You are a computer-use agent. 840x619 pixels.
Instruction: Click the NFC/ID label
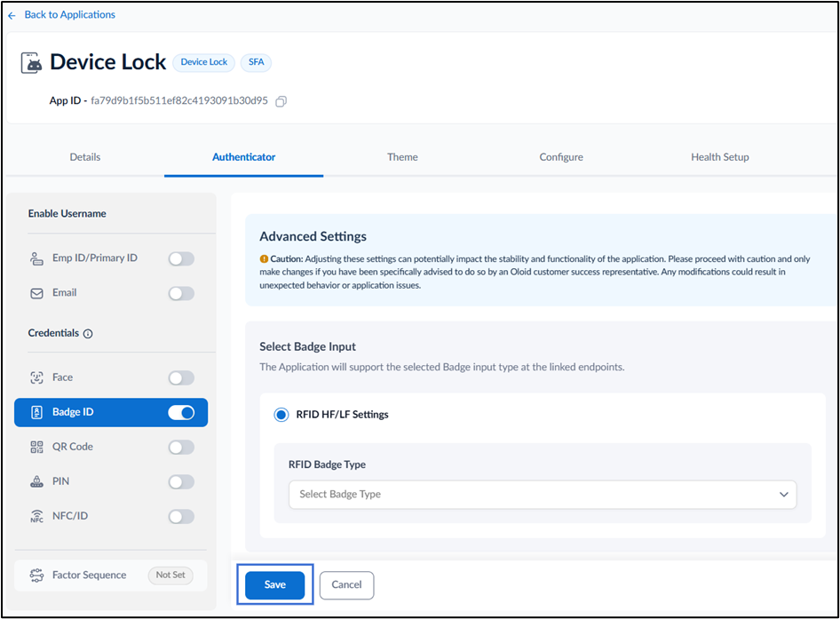tap(69, 516)
